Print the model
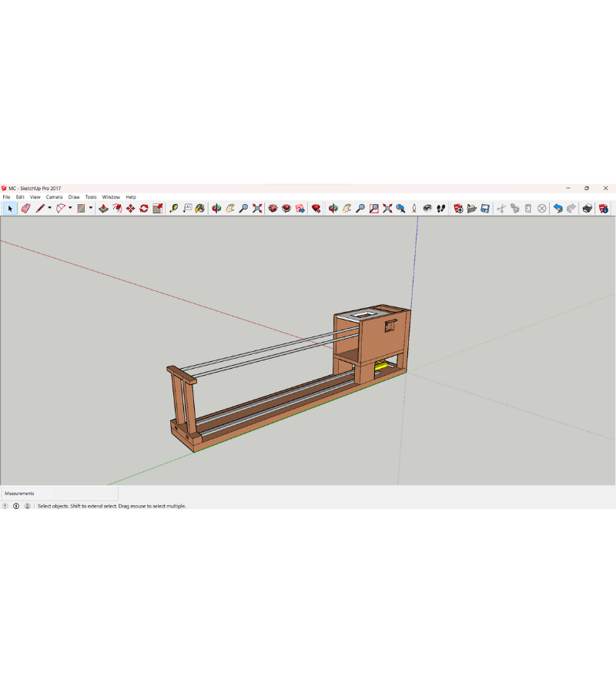616x693 pixels. coord(588,209)
